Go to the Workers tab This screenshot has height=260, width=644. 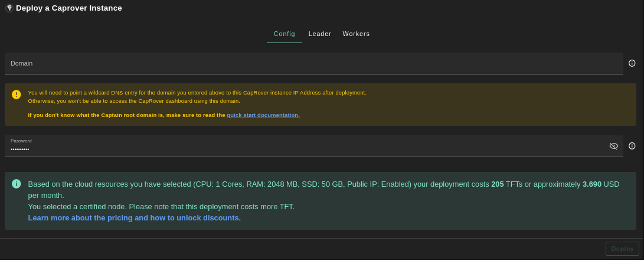click(356, 34)
